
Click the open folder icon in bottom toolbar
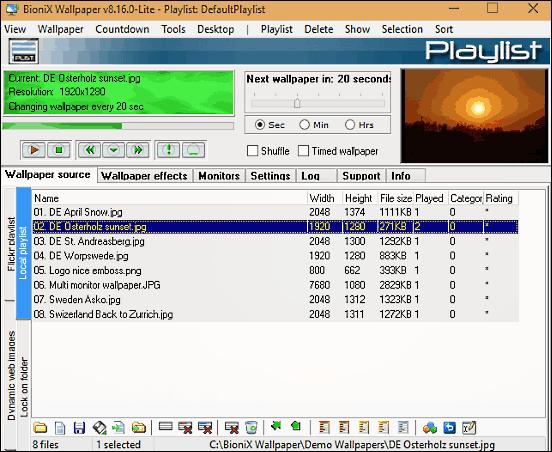pyautogui.click(x=40, y=428)
